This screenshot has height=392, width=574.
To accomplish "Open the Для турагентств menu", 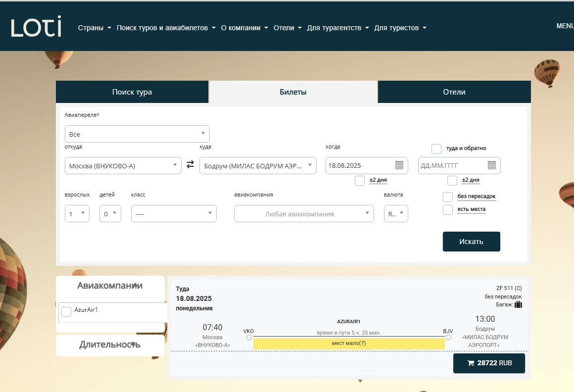I will (338, 28).
